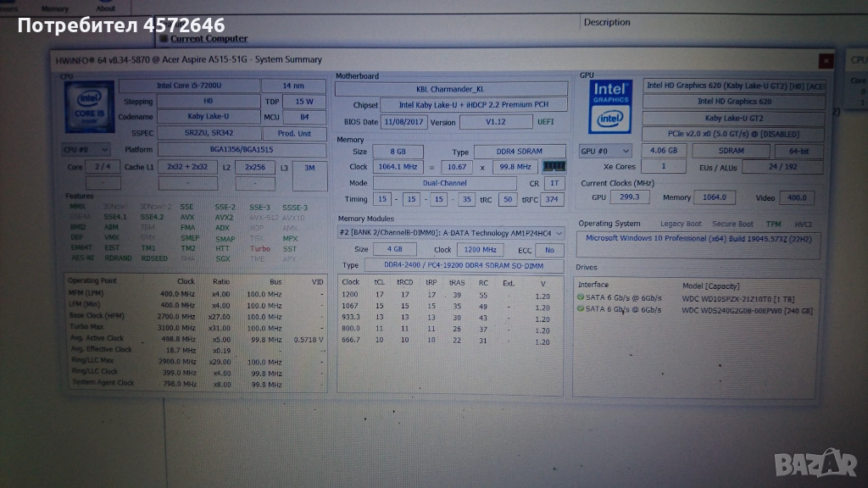Click the KBL Charmander_KL motherboard field
The width and height of the screenshot is (868, 488).
click(x=450, y=89)
